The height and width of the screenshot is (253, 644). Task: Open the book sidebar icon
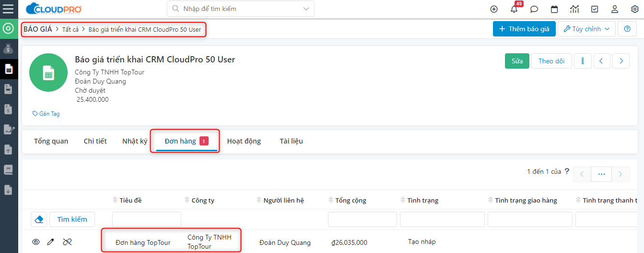pos(8,169)
